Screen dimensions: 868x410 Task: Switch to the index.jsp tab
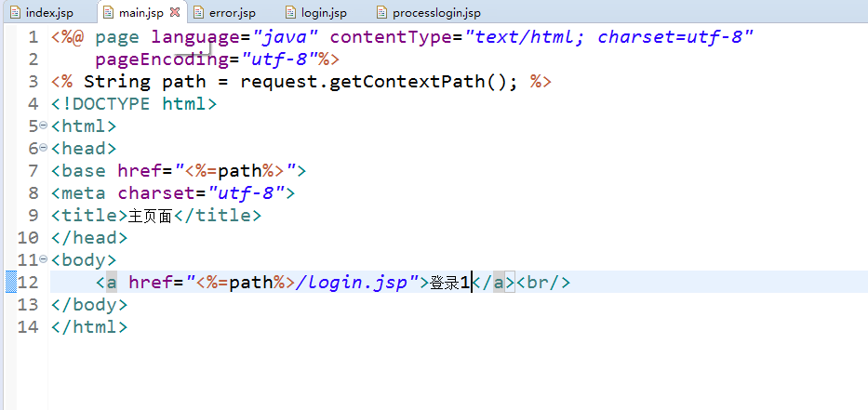[x=48, y=12]
